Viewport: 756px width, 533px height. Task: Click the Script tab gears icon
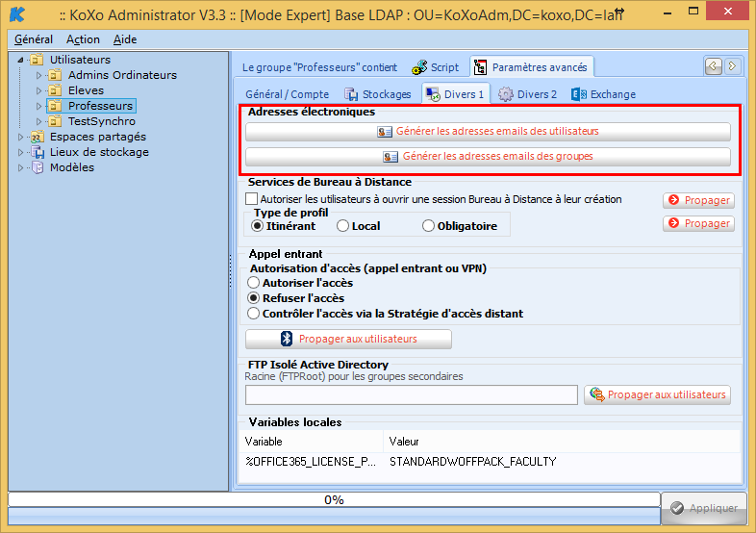419,67
